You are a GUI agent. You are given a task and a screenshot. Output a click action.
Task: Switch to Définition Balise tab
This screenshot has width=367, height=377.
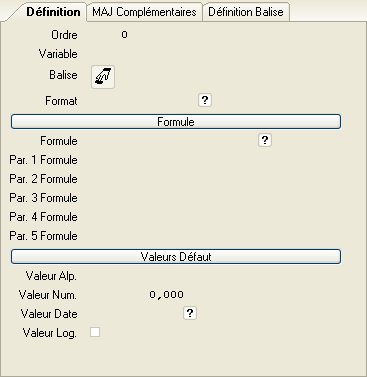(246, 12)
